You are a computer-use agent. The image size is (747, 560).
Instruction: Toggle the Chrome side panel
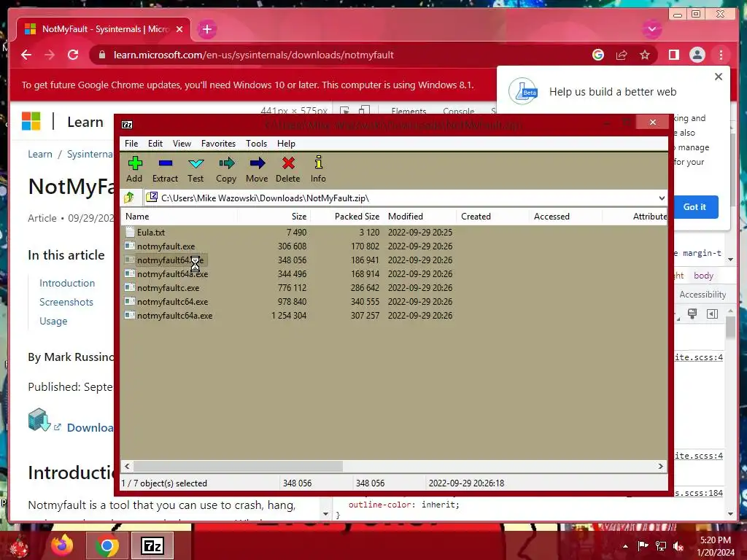[673, 55]
